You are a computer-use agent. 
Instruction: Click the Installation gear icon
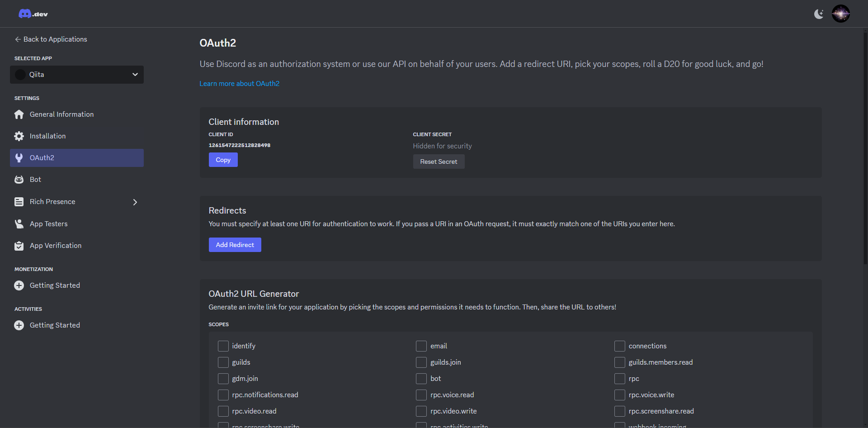click(19, 136)
